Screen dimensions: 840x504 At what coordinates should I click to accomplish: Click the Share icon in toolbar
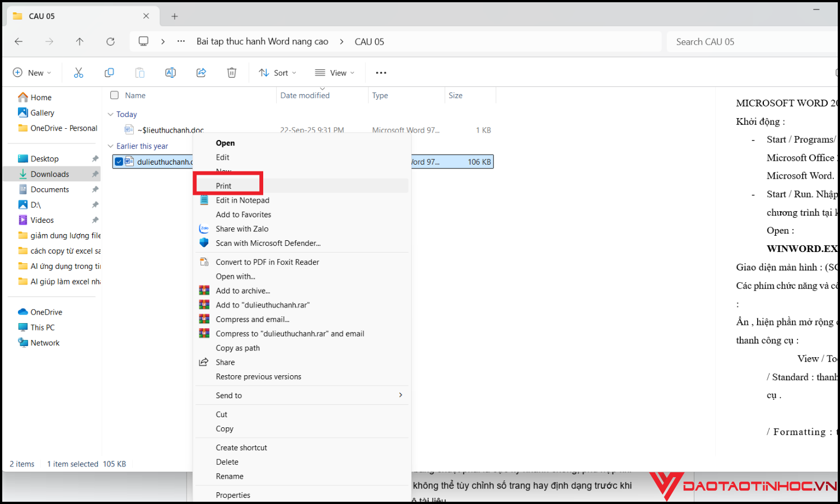click(x=201, y=73)
